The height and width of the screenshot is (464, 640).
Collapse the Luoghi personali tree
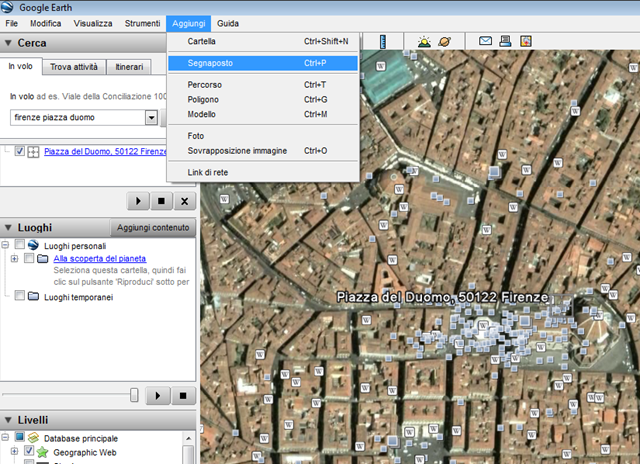pos(5,245)
